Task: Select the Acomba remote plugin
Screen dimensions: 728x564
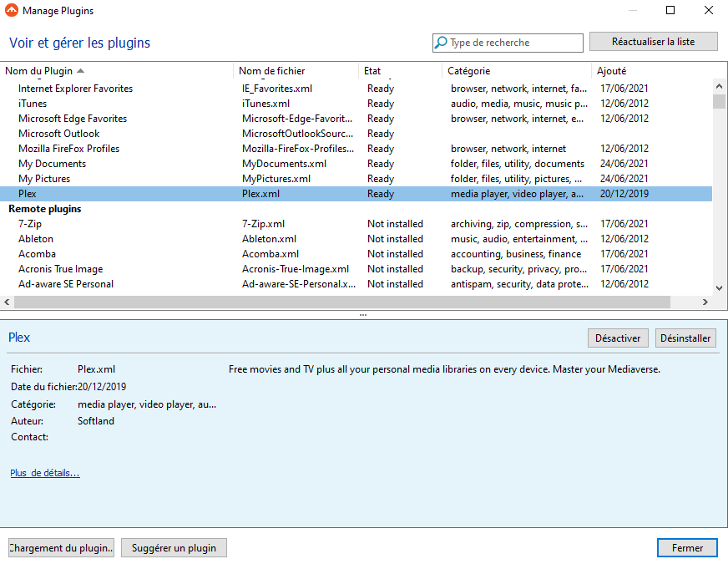Action: [356, 254]
